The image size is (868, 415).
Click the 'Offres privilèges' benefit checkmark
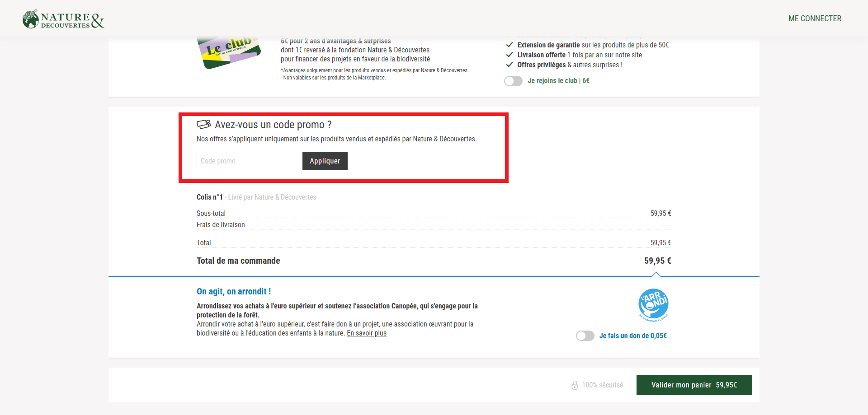click(509, 65)
